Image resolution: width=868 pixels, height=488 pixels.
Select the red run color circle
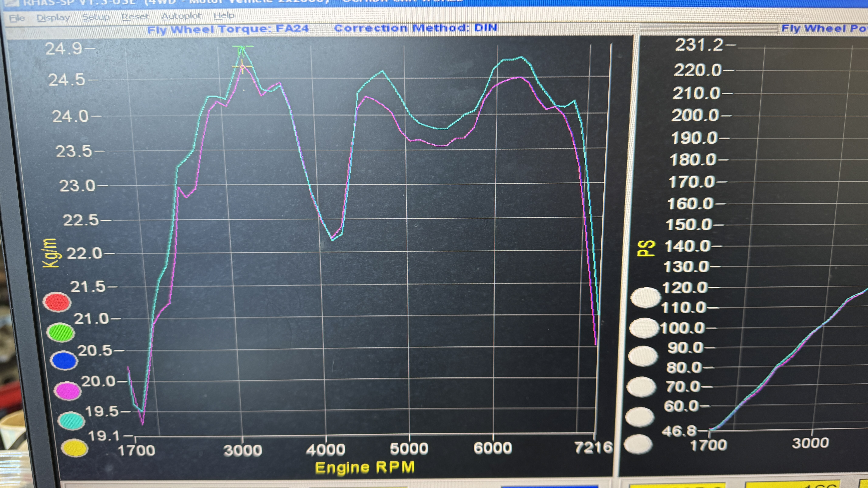(x=57, y=302)
